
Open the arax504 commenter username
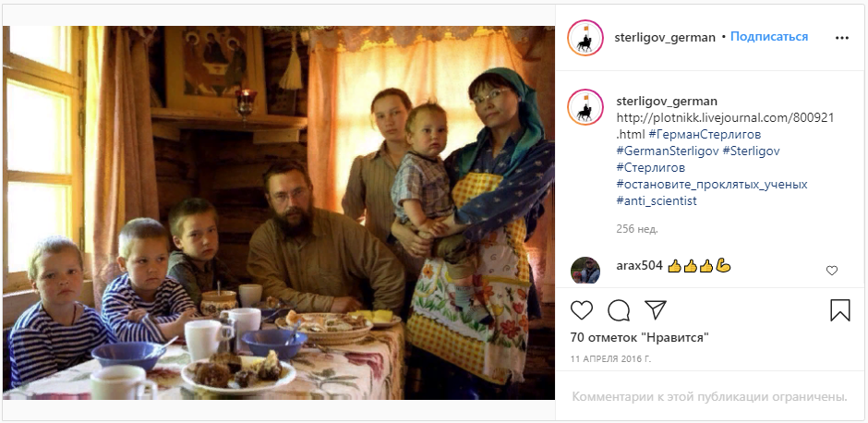[639, 266]
